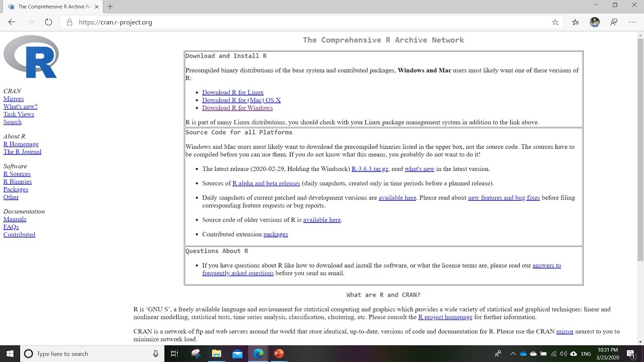Launch Snipping Tool from the taskbar
644x362 pixels.
click(x=196, y=354)
